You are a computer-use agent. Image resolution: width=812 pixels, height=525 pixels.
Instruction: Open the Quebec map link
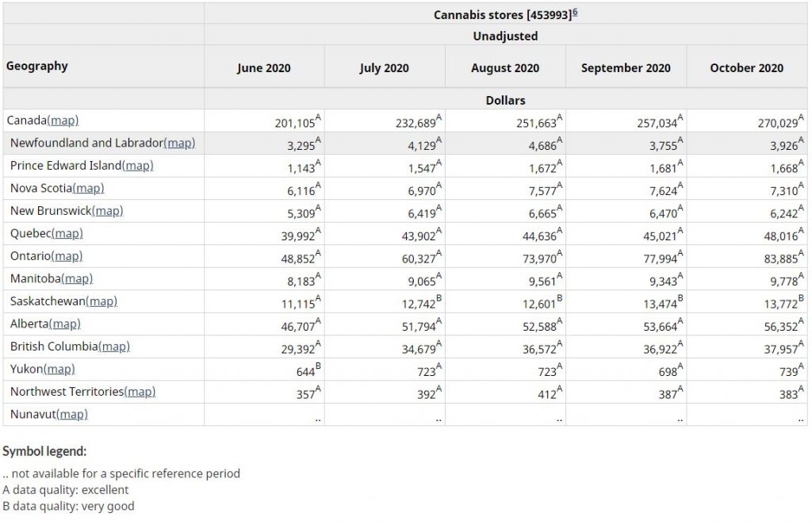pos(67,233)
